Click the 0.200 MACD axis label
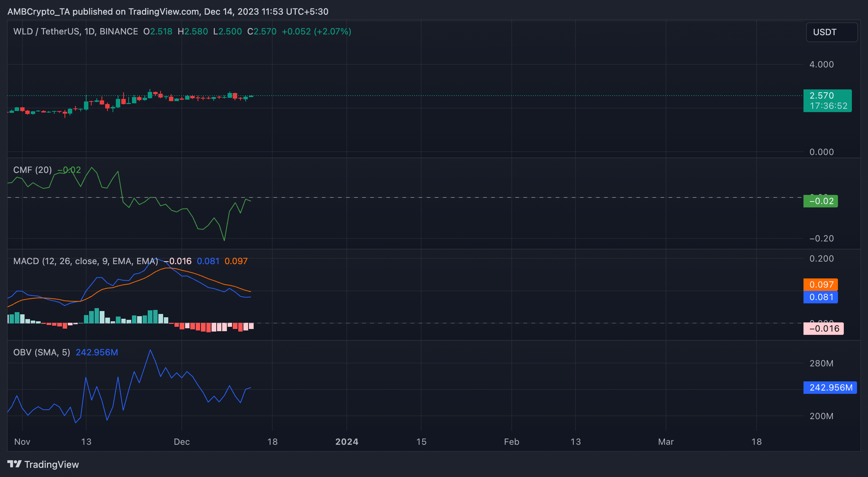The image size is (868, 477). click(x=821, y=259)
